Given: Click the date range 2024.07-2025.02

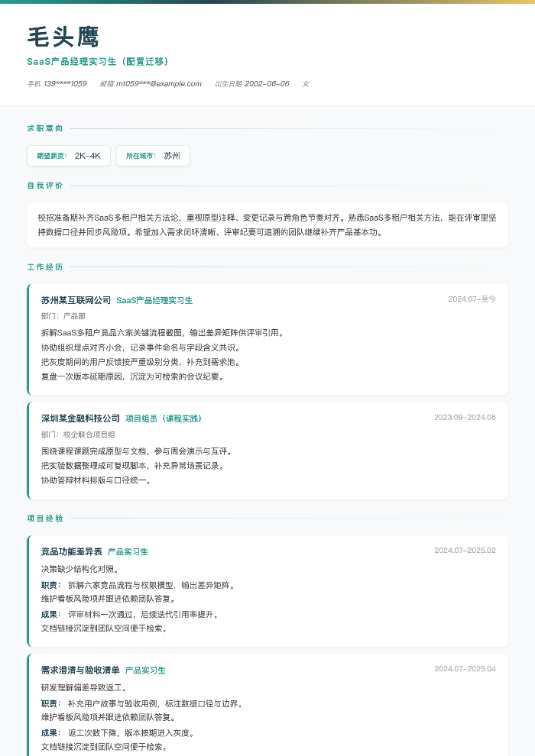Looking at the screenshot, I should (x=465, y=550).
